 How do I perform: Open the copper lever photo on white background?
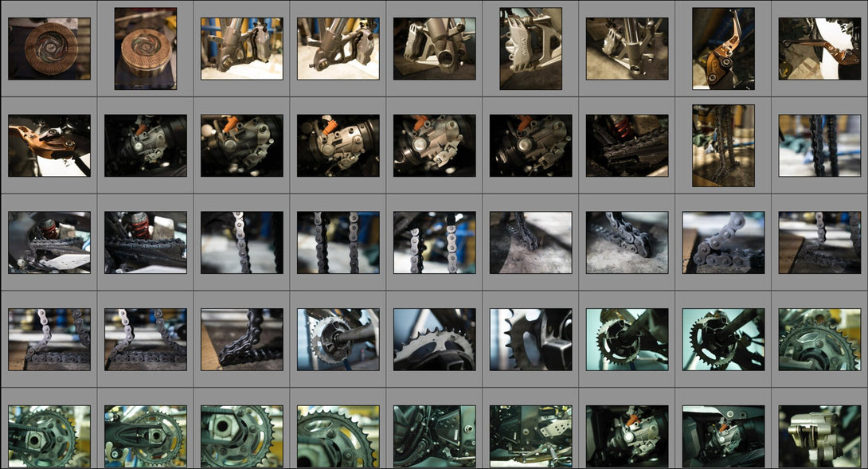819,49
